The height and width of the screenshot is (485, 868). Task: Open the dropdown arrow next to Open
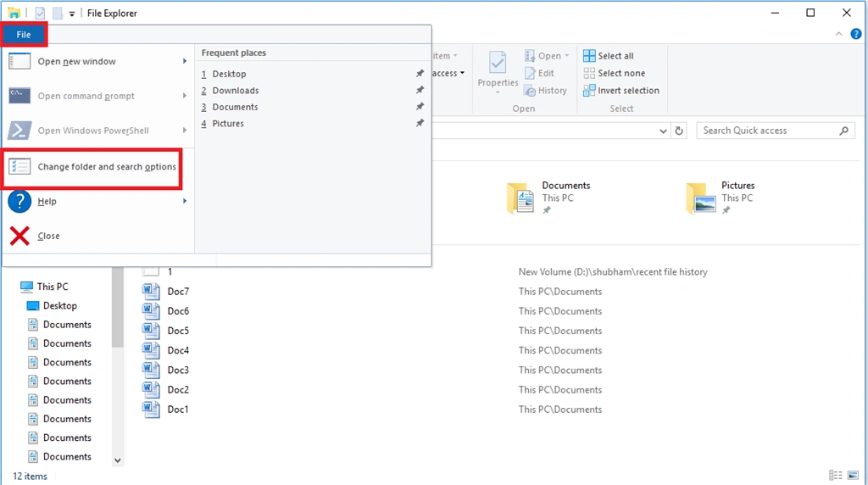(567, 56)
